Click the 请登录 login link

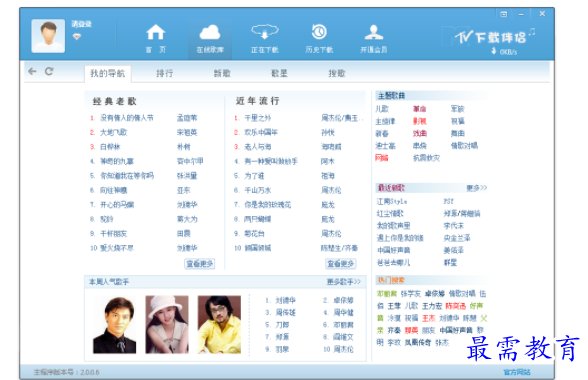[81, 24]
